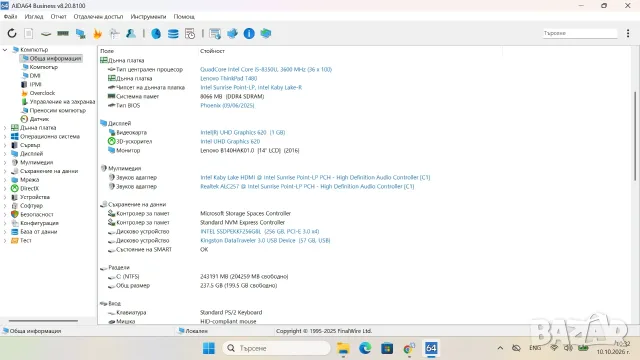Collapse the Компютър tree node
Image resolution: width=640 pixels, height=360 pixels.
point(5,50)
